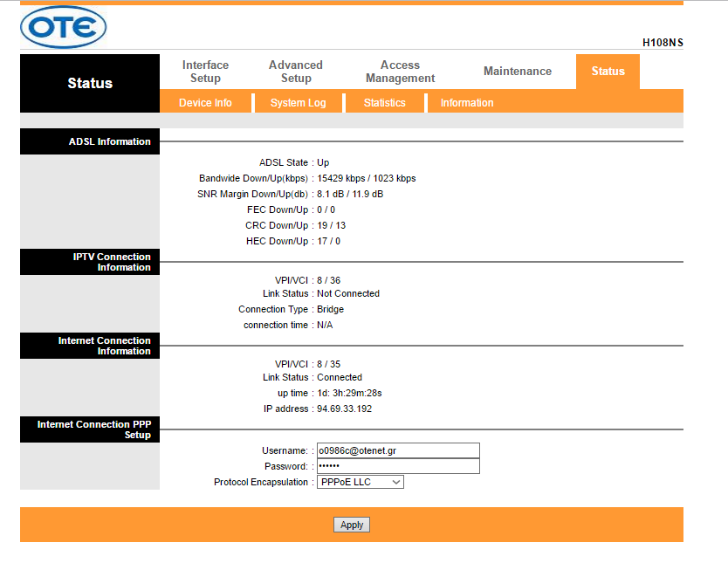Focus the Password input field
Image resolution: width=728 pixels, height=570 pixels.
397,466
